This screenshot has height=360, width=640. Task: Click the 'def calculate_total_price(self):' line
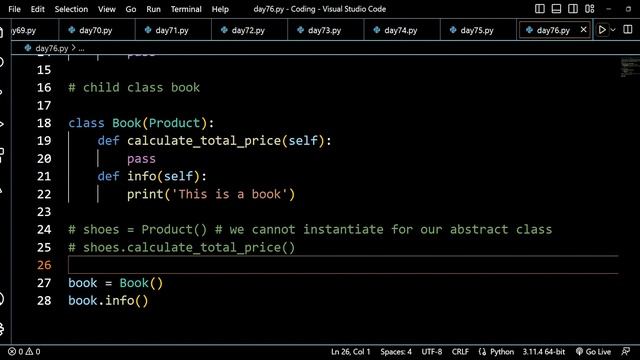(214, 140)
